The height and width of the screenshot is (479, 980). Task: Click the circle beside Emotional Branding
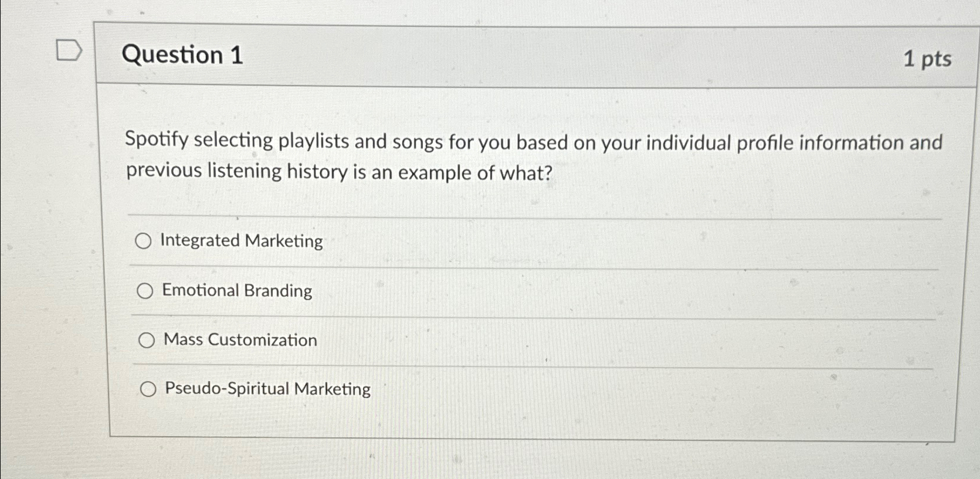(x=145, y=291)
